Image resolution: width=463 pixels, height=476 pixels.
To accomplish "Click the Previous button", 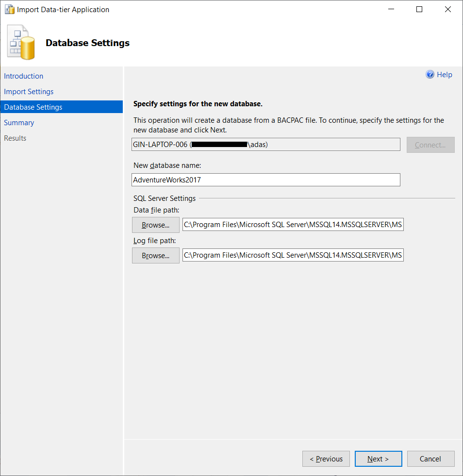I will pos(326,459).
